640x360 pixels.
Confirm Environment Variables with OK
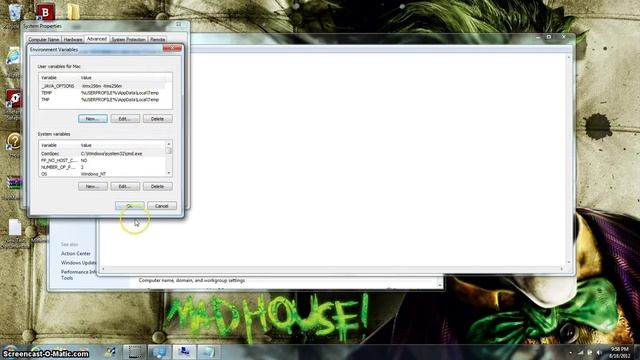[x=129, y=206]
